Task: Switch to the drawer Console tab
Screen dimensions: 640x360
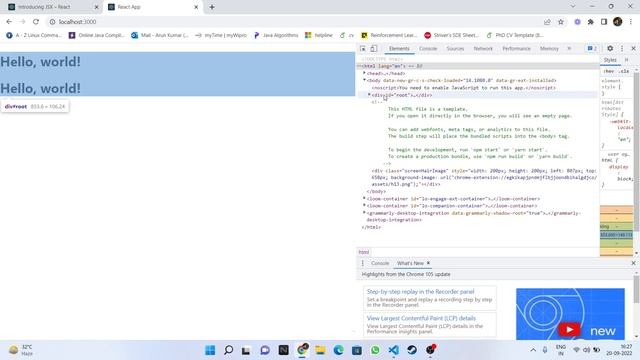Action: pyautogui.click(x=380, y=263)
